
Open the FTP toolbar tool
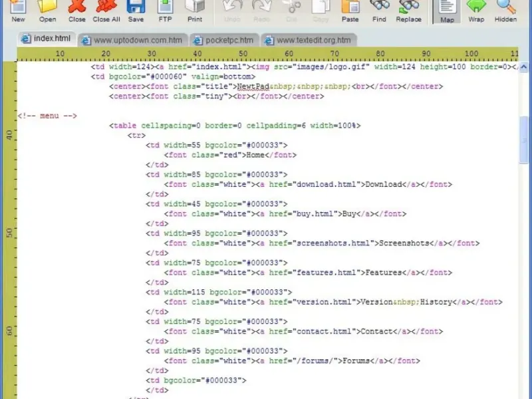click(165, 10)
